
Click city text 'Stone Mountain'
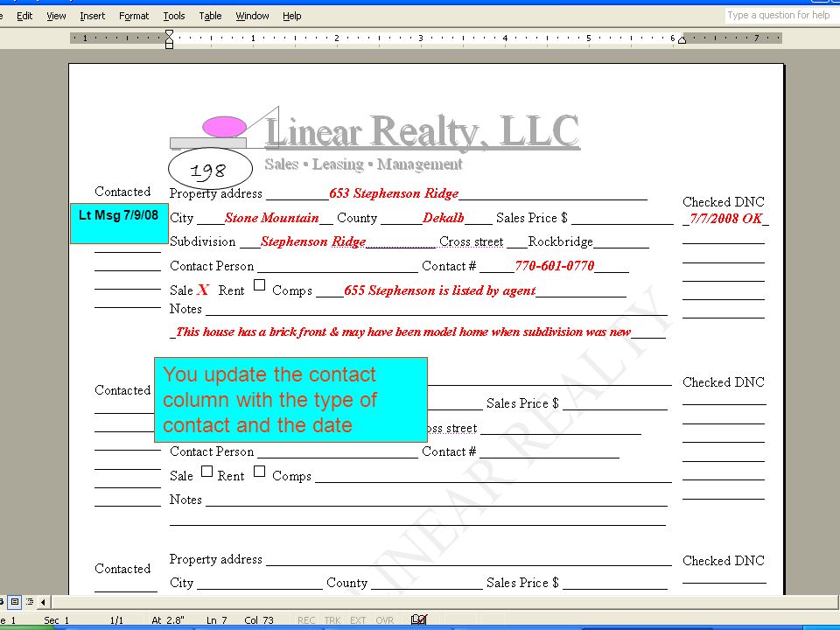click(271, 218)
